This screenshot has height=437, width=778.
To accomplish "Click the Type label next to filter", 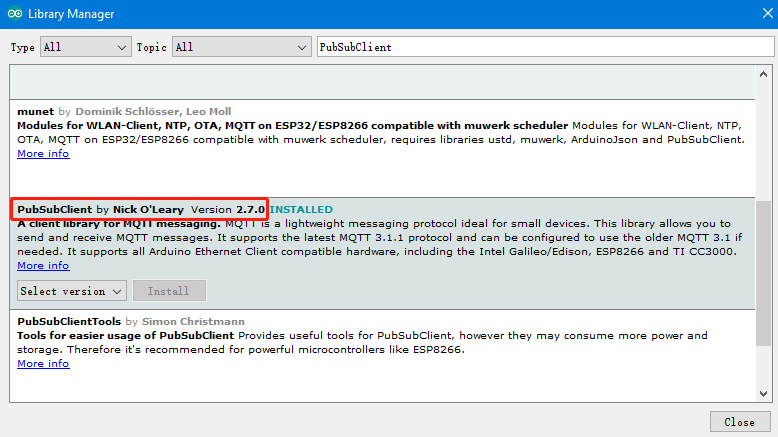I will point(23,48).
